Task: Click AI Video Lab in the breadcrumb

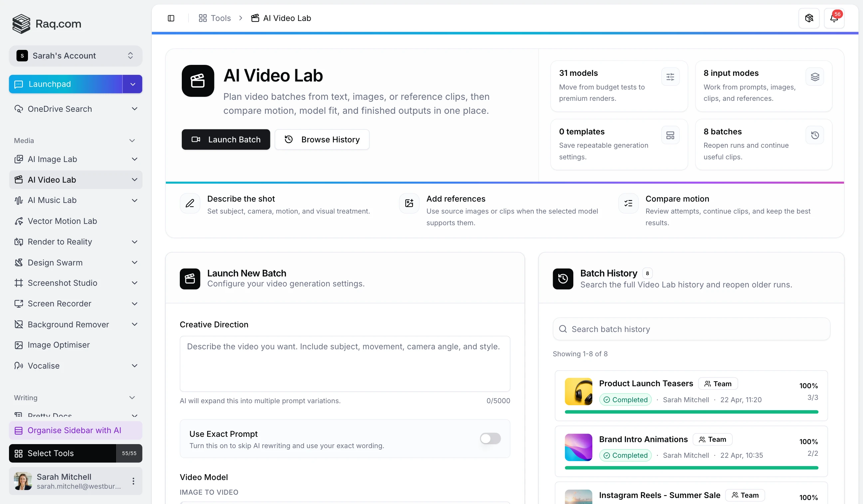Action: click(287, 18)
